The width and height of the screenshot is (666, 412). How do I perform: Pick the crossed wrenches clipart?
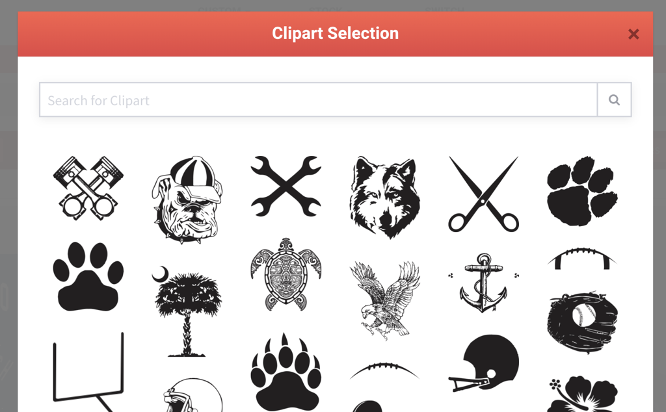pos(286,186)
